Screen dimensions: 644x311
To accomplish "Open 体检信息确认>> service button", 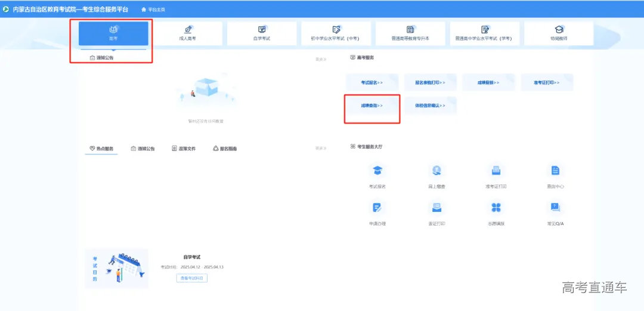I will (x=431, y=106).
